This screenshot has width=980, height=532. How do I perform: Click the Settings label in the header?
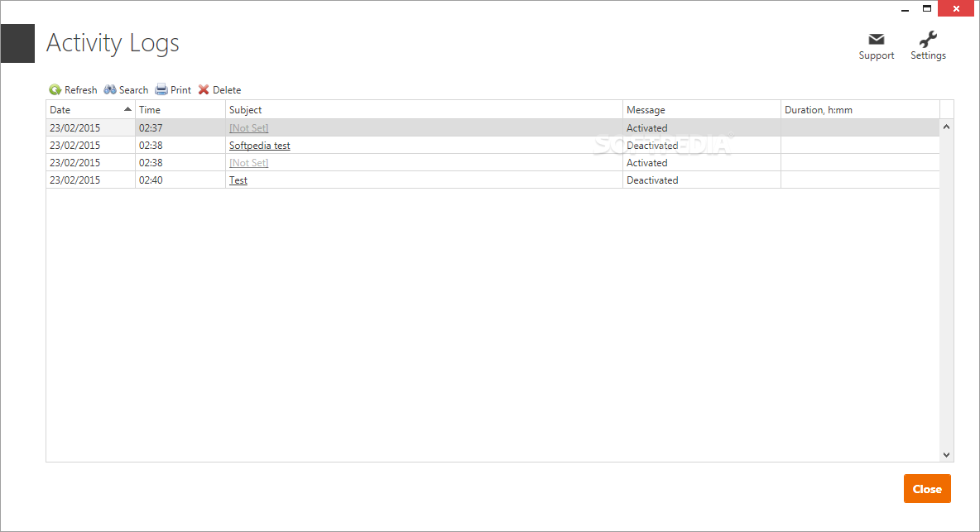pos(928,55)
